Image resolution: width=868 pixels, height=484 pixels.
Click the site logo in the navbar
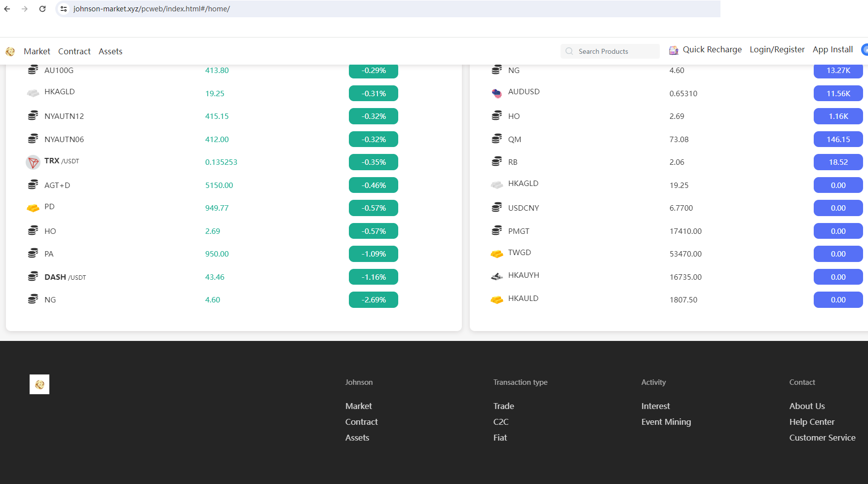[x=10, y=51]
